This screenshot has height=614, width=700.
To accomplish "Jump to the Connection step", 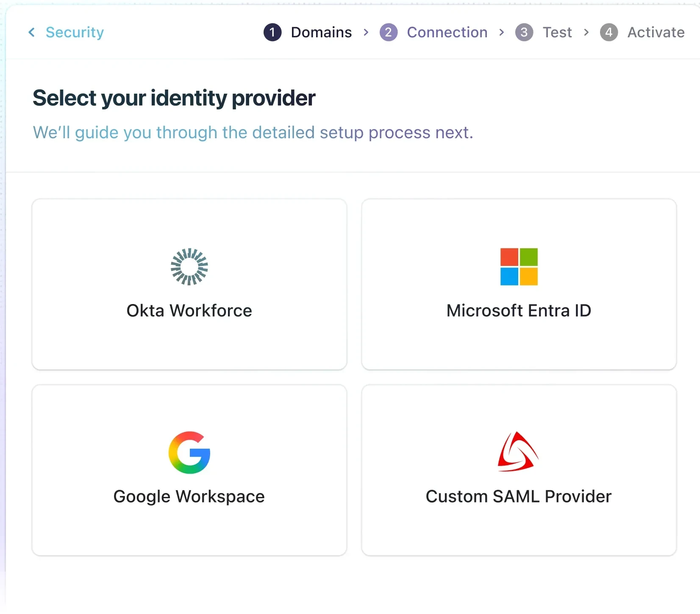I will coord(447,32).
